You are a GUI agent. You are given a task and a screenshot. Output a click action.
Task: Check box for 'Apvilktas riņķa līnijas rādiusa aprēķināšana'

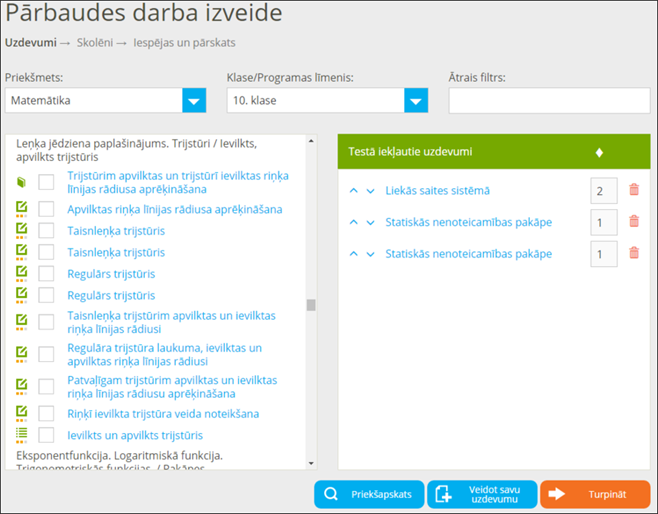point(46,209)
